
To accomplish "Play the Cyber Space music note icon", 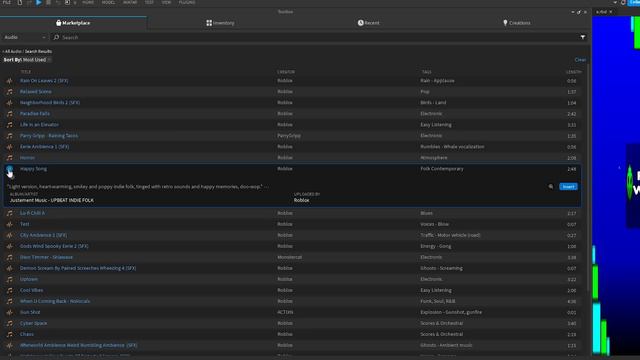I will pyautogui.click(x=9, y=323).
